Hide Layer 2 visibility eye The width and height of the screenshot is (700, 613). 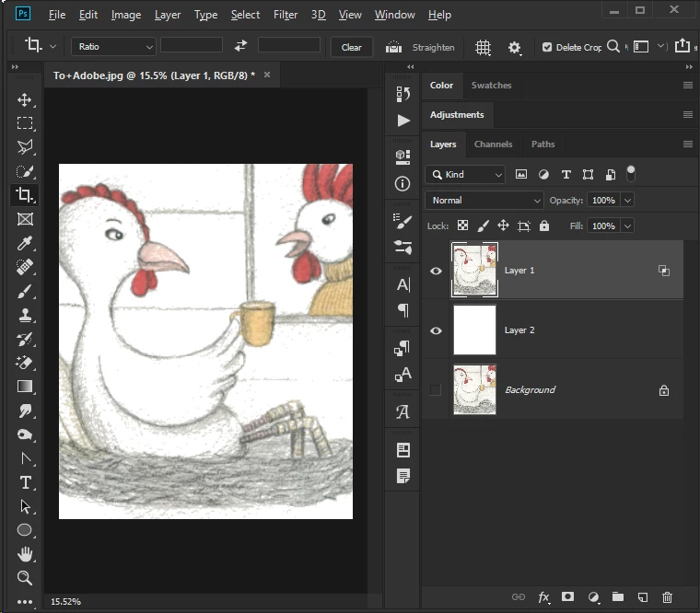click(x=437, y=330)
